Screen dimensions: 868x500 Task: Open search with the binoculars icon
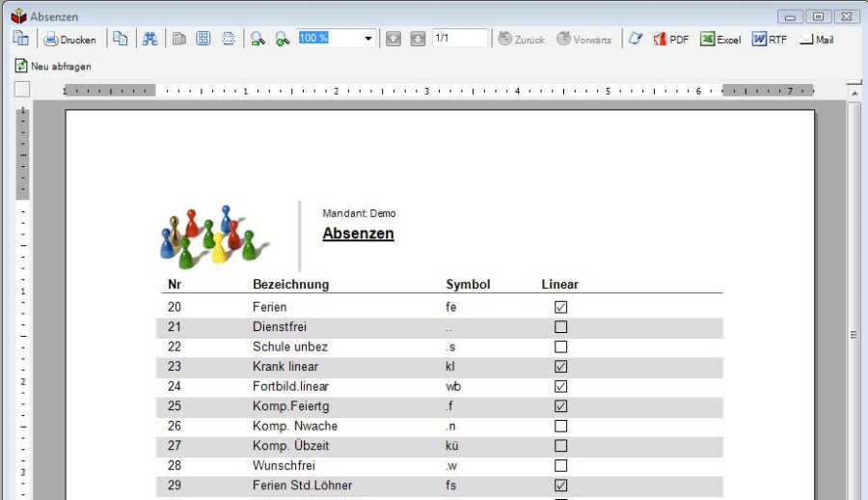[x=149, y=39]
